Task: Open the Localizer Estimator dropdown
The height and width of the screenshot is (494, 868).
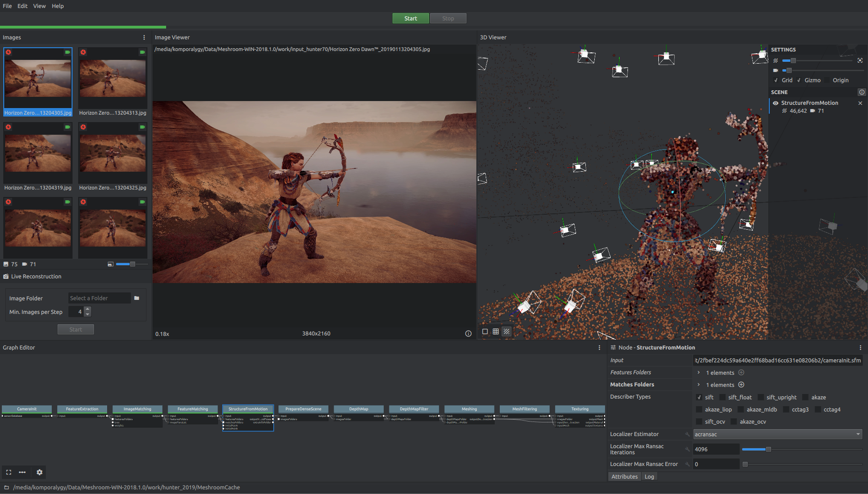Action: [x=777, y=434]
